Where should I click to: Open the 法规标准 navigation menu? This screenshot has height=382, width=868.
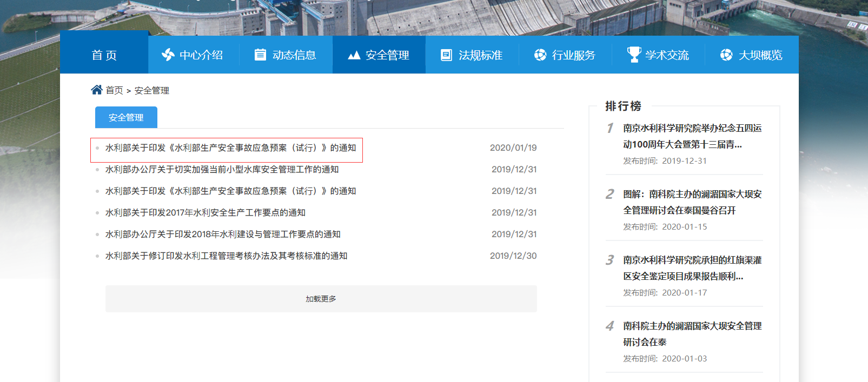pos(481,55)
